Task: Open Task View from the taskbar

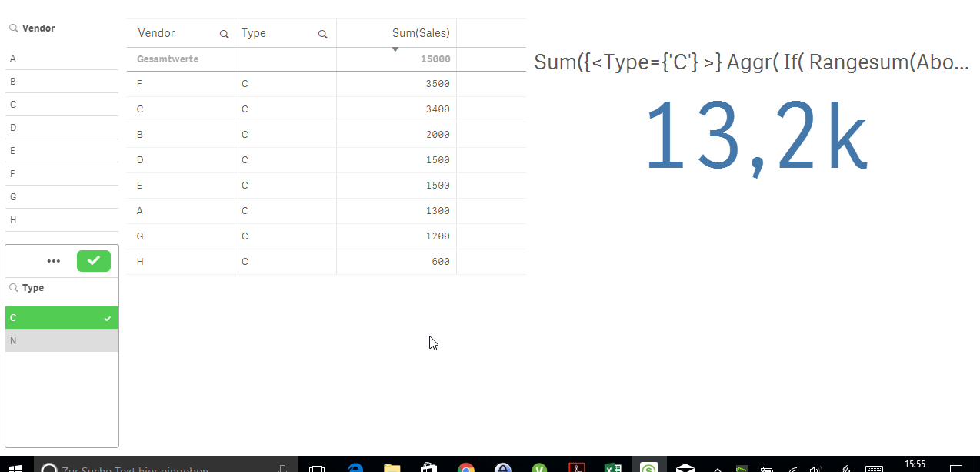Action: pyautogui.click(x=316, y=467)
